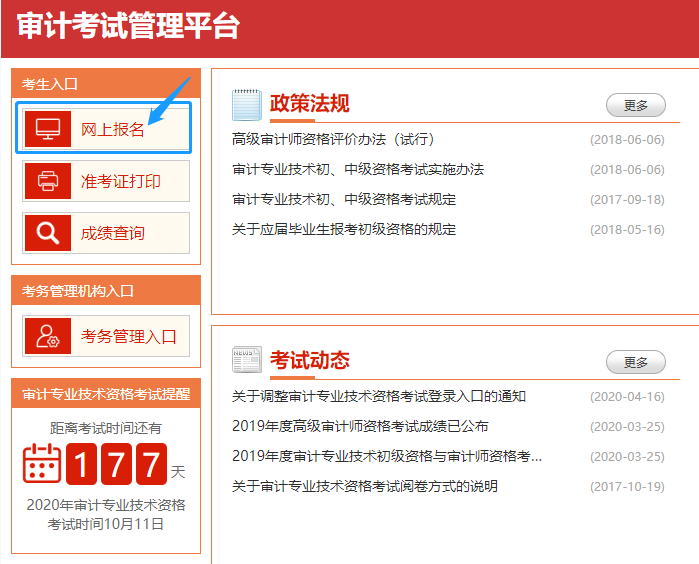Click the newspaper icon beside 考试动态
This screenshot has height=564, width=699.
click(x=246, y=360)
